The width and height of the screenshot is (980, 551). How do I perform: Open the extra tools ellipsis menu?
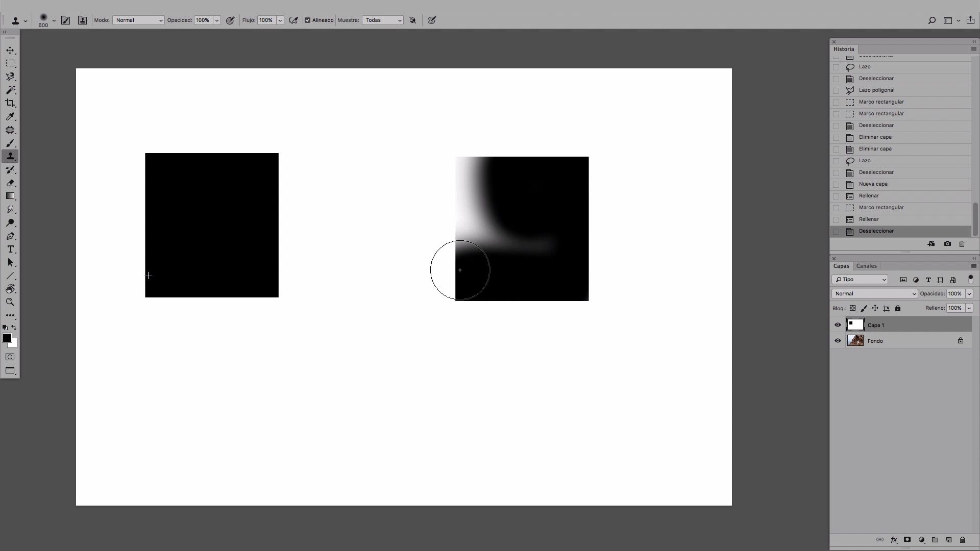[x=10, y=315]
